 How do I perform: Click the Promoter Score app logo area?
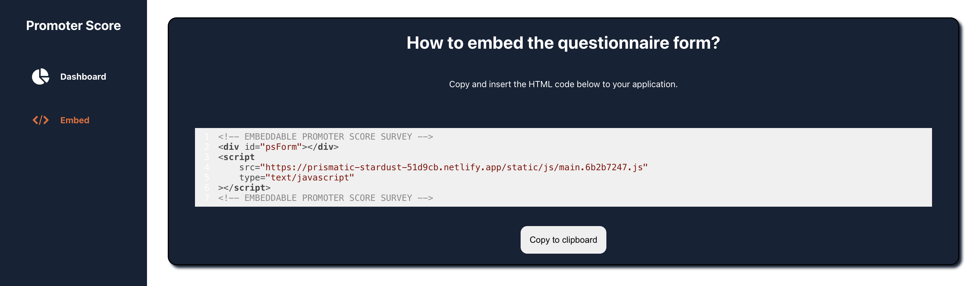[x=73, y=26]
